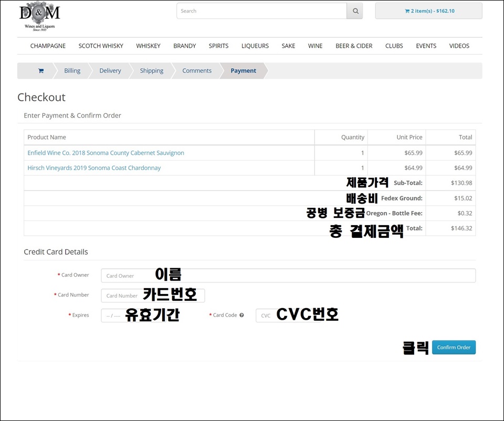Click the Quantity column header
Image resolution: width=504 pixels, height=421 pixels.
pos(353,137)
